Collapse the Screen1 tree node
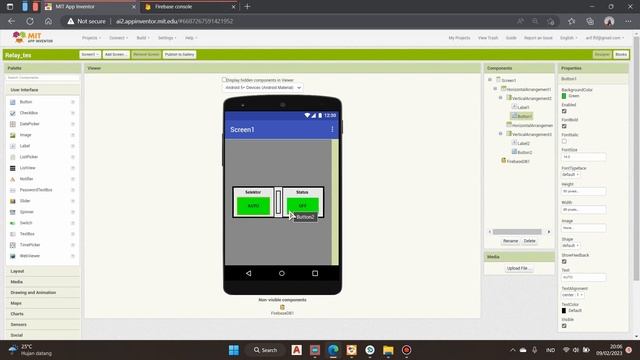 point(490,80)
